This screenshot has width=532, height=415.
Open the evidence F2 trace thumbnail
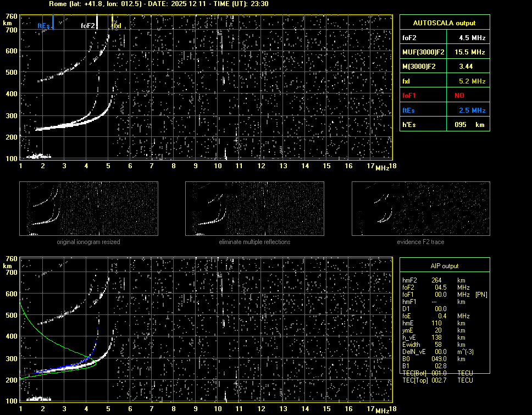coord(420,209)
